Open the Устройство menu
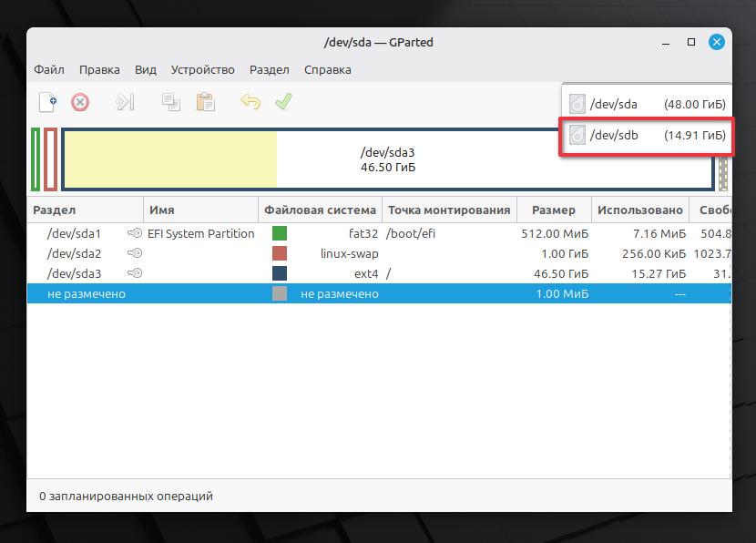756x543 pixels. tap(202, 70)
